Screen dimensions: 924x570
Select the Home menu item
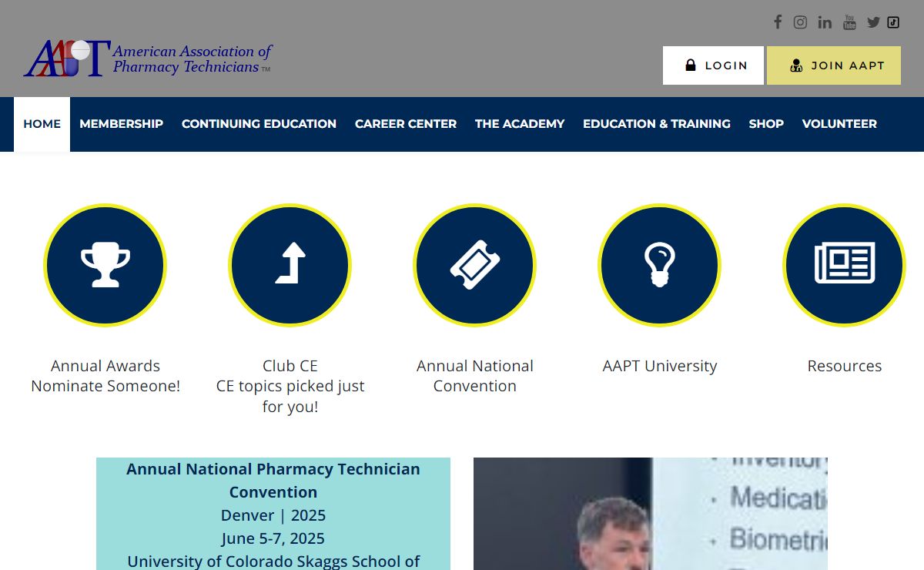click(42, 124)
